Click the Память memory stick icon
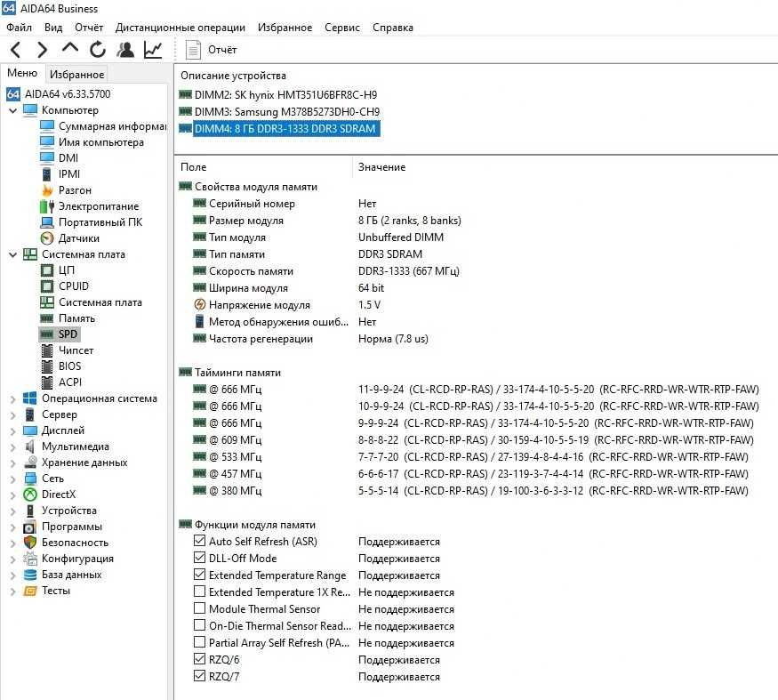Screen dimensions: 778x700 pos(47,318)
